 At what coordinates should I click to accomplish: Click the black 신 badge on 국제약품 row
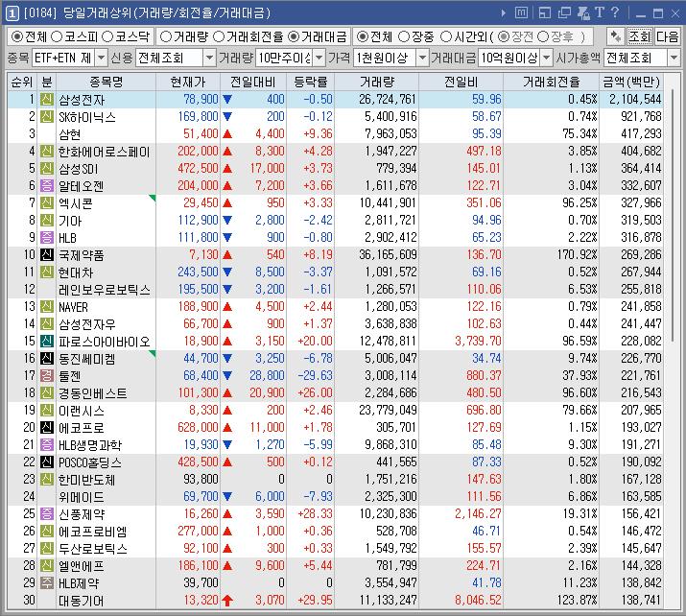47,254
